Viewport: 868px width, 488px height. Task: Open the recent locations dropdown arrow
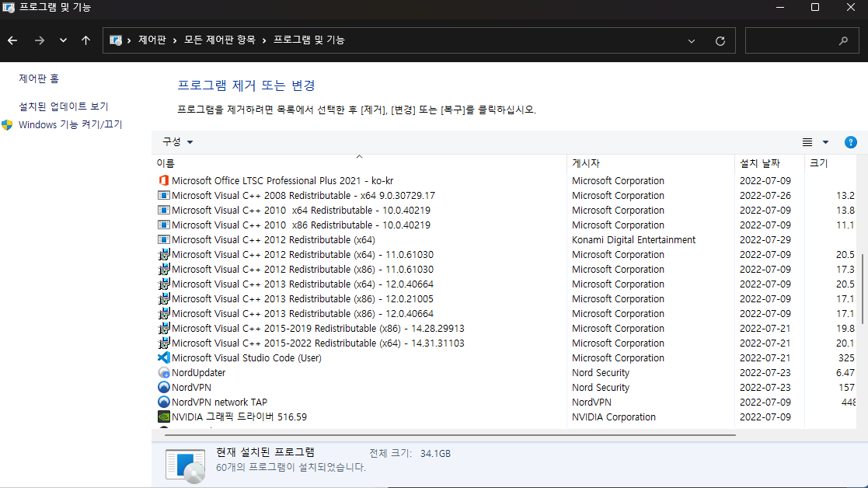pos(63,40)
